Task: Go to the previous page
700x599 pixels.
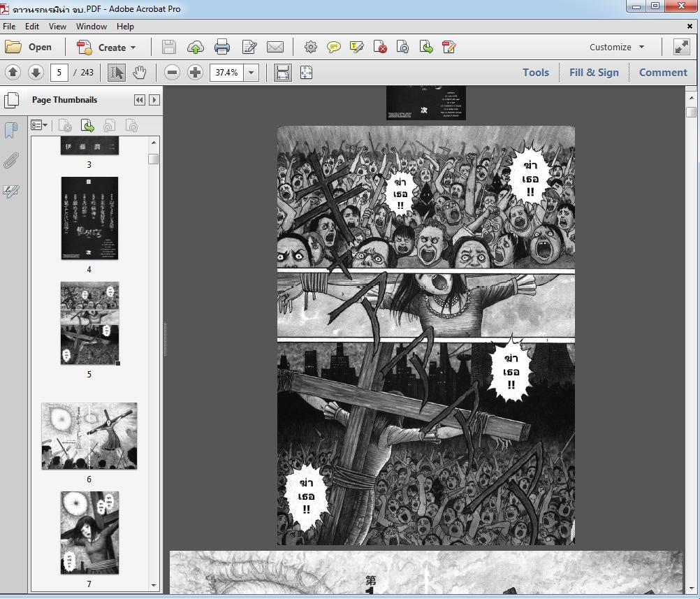Action: click(13, 73)
